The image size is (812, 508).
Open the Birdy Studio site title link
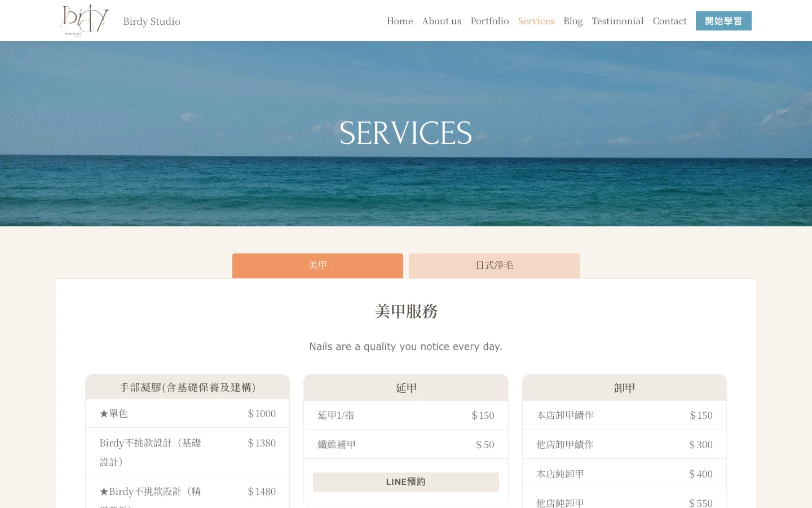click(152, 21)
